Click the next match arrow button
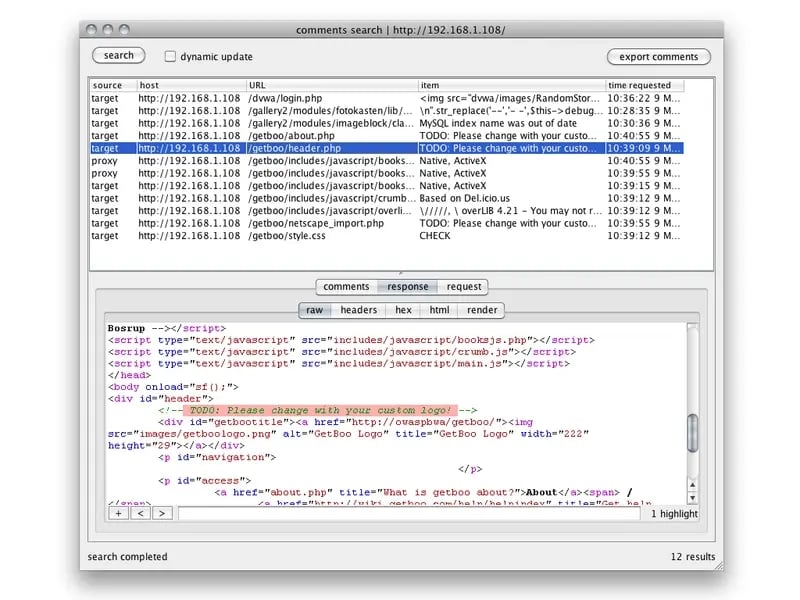 [162, 513]
